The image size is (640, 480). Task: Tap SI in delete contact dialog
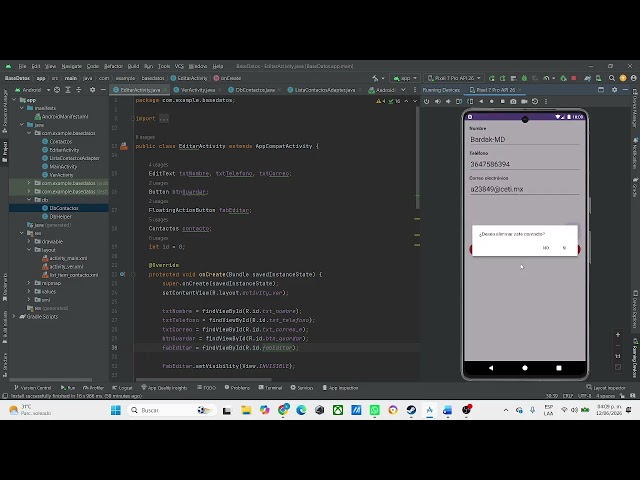click(564, 248)
